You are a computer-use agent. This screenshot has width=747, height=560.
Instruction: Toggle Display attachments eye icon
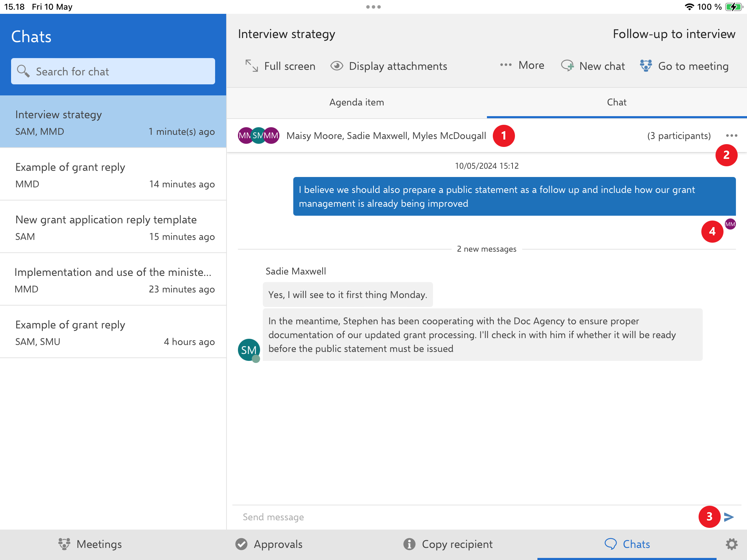pyautogui.click(x=336, y=66)
